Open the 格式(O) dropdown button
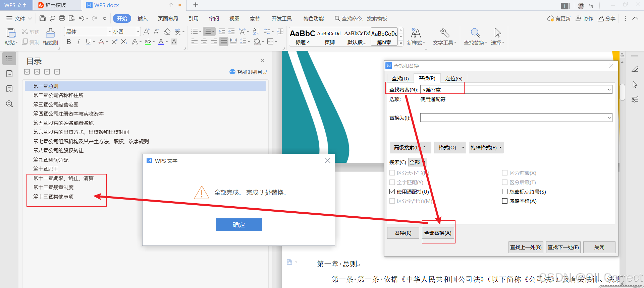Image resolution: width=644 pixels, height=288 pixels. 450,147
